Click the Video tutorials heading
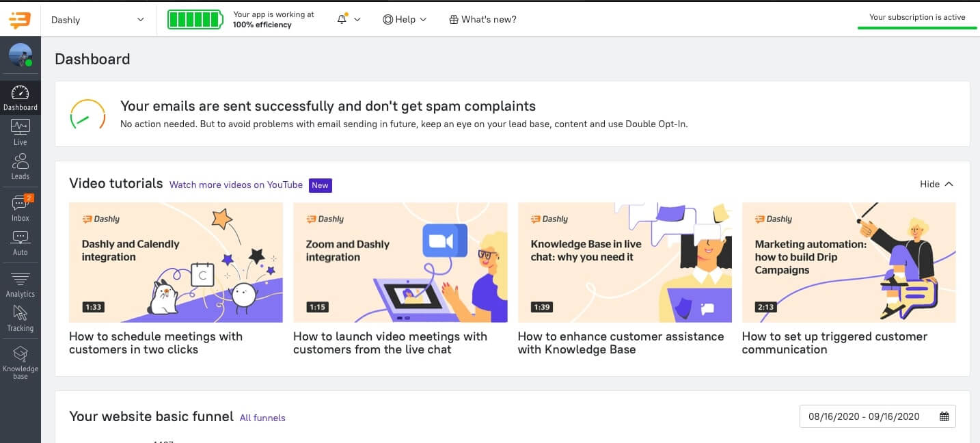 116,183
